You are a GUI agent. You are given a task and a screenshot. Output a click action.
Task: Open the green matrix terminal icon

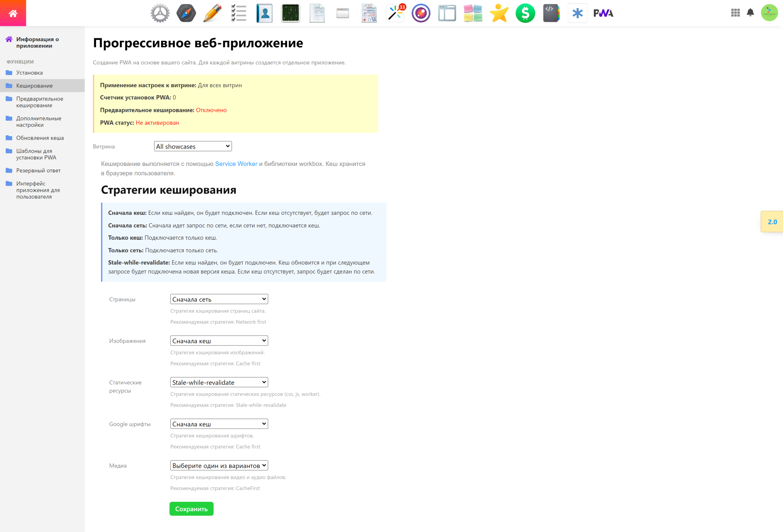291,13
